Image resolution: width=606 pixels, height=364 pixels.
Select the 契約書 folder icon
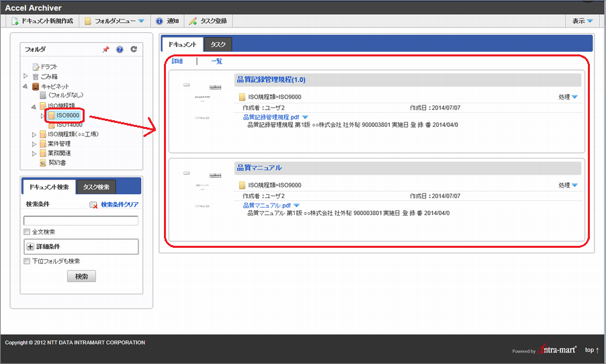tap(44, 162)
